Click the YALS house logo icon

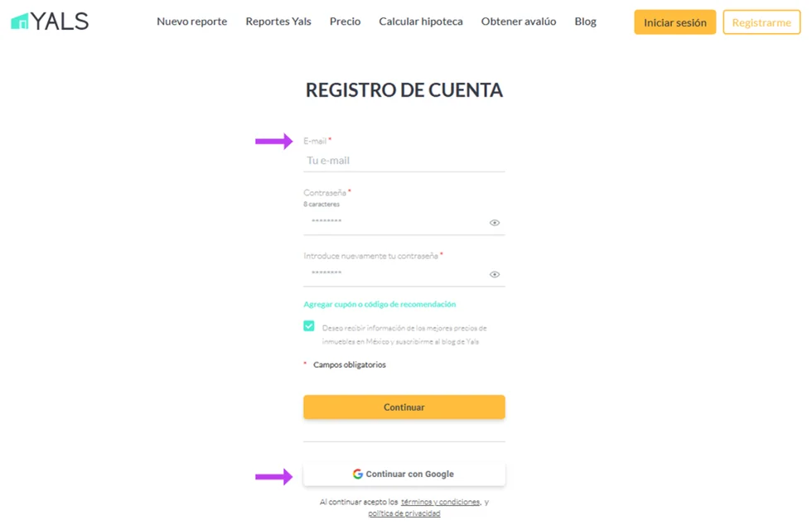coord(20,22)
